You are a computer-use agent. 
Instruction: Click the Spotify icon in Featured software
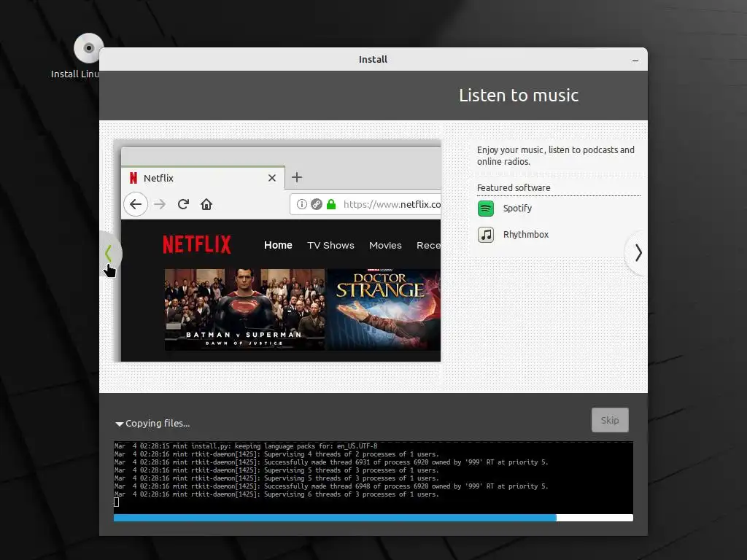pos(485,209)
